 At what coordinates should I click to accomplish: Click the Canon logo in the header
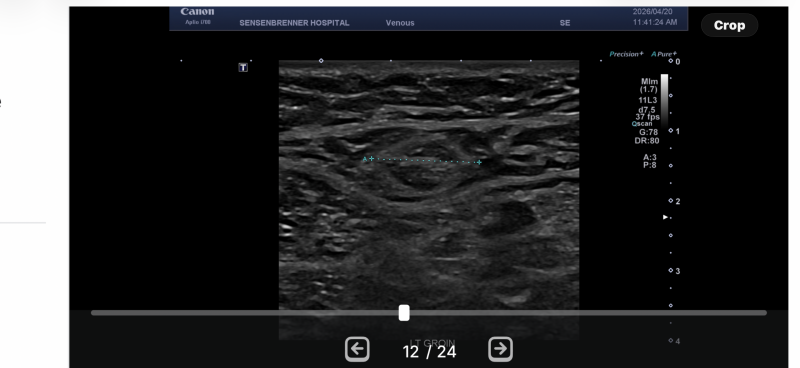click(x=197, y=12)
